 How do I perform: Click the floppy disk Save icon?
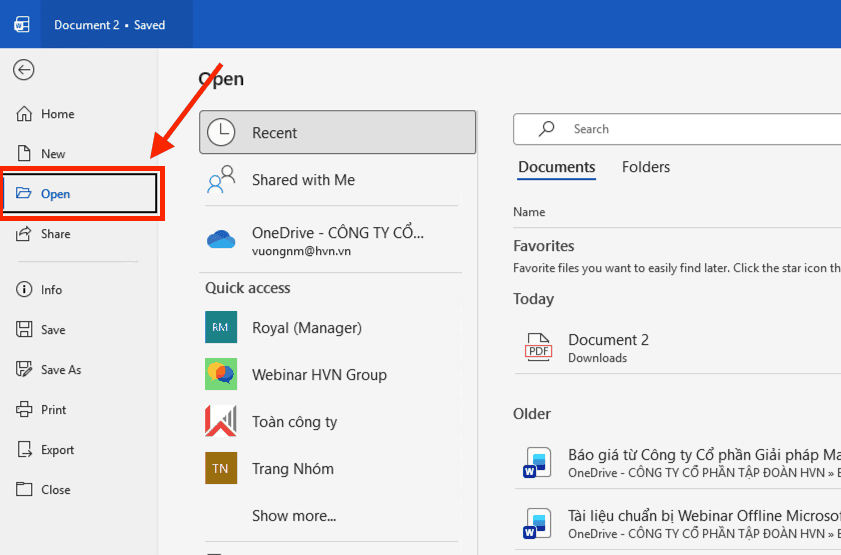tap(24, 329)
